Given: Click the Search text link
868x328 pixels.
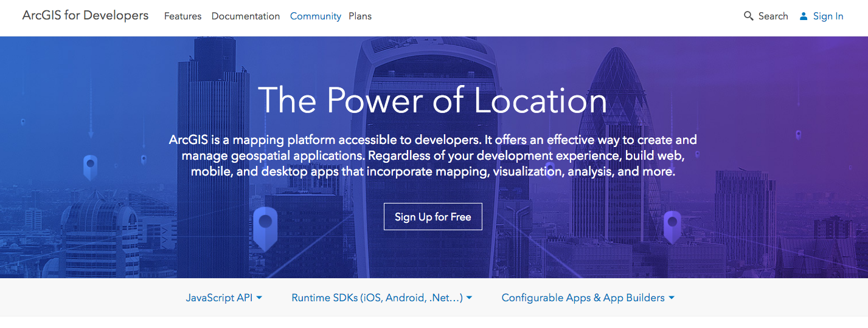Looking at the screenshot, I should pos(773,16).
